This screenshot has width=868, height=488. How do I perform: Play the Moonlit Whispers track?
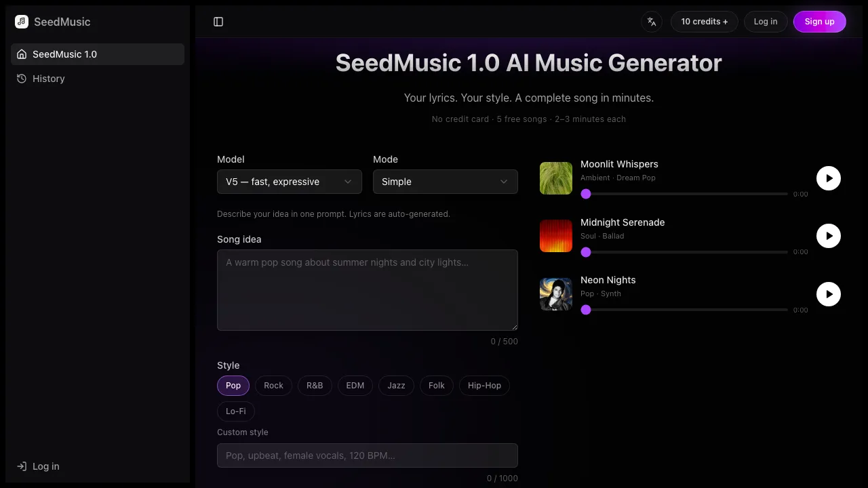(829, 178)
